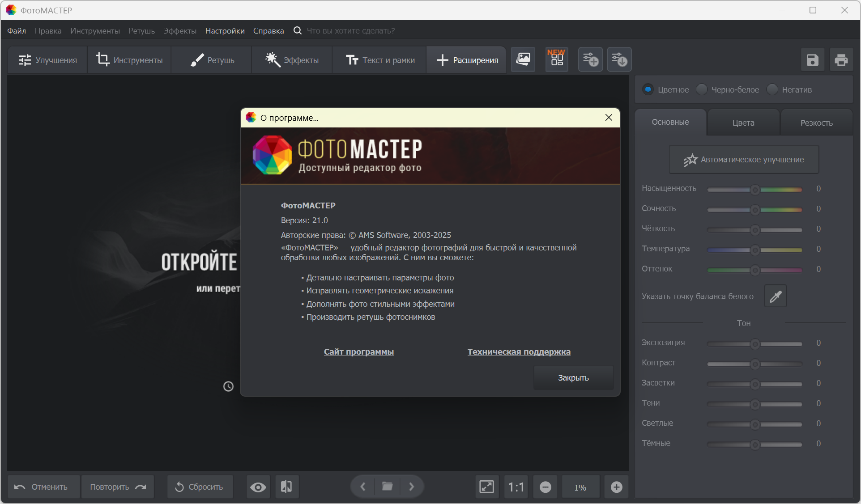The width and height of the screenshot is (861, 504).
Task: Open the Резкость panel tab
Action: click(x=816, y=123)
